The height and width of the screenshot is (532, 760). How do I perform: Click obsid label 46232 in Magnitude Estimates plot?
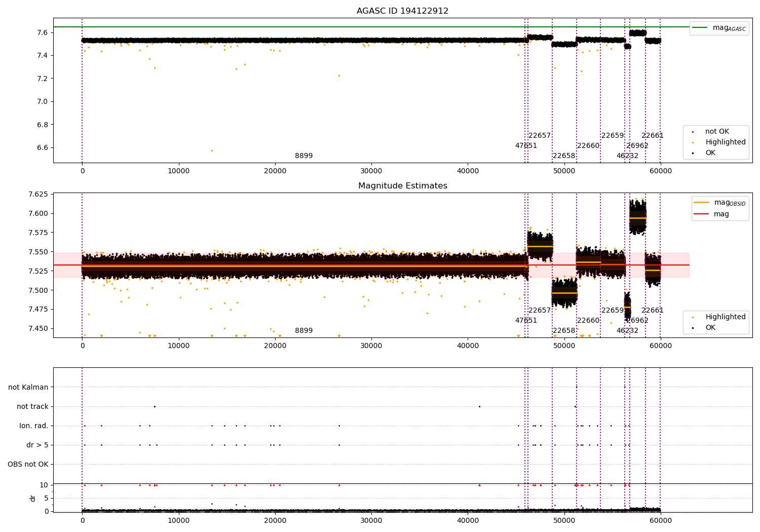pos(627,331)
